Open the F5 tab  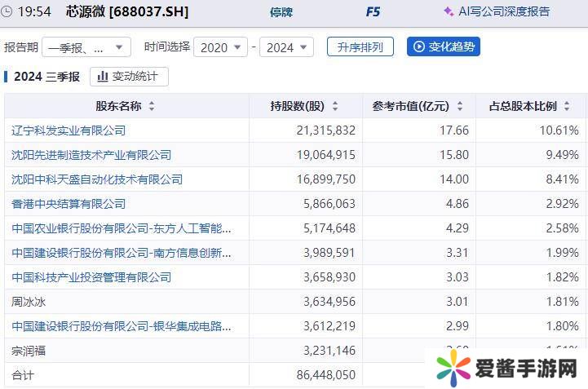click(374, 12)
